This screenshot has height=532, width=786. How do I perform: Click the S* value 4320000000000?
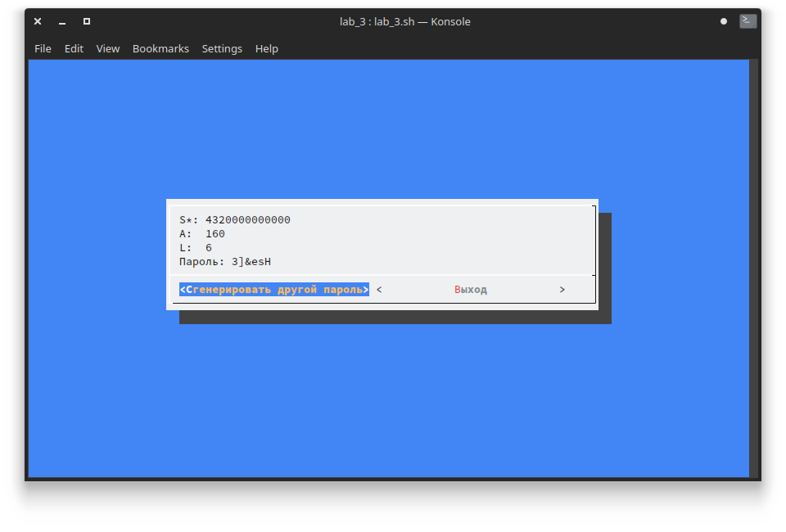tap(247, 220)
